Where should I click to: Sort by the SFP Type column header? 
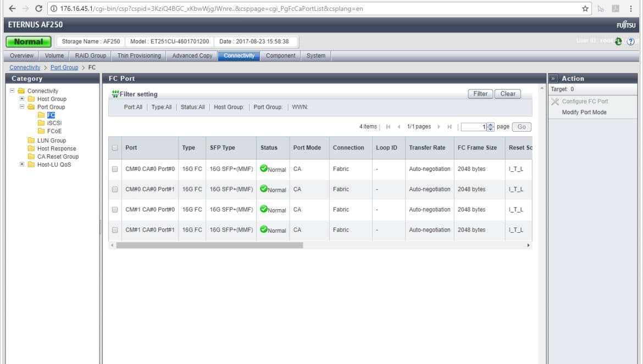pos(231,148)
